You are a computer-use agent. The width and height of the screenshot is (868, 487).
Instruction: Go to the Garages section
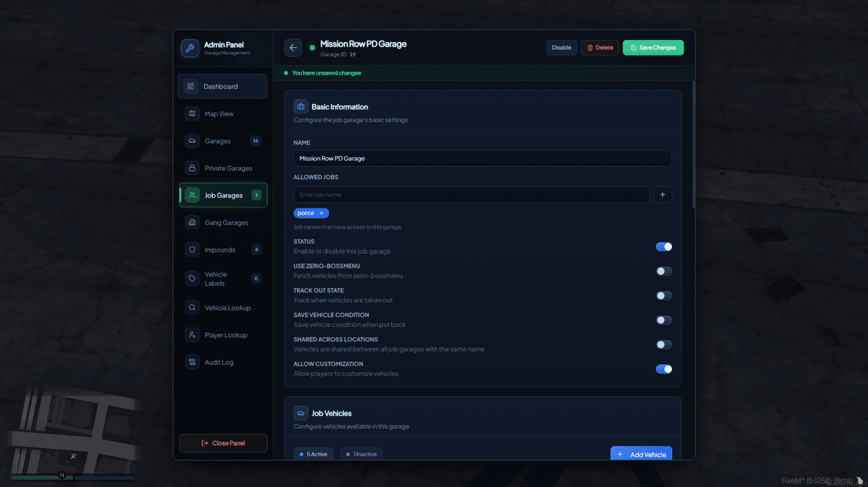tap(223, 141)
